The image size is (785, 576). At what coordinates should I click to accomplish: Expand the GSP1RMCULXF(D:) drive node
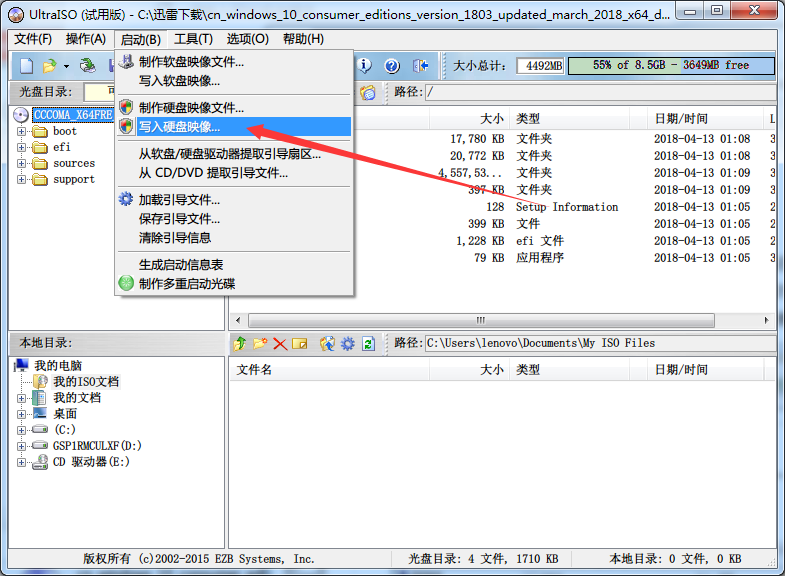click(x=21, y=446)
